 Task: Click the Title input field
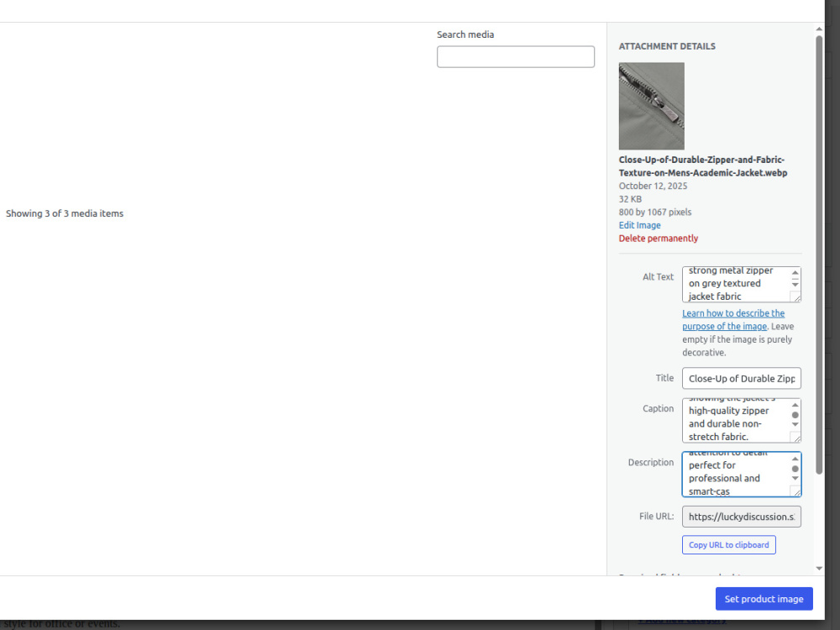(742, 378)
